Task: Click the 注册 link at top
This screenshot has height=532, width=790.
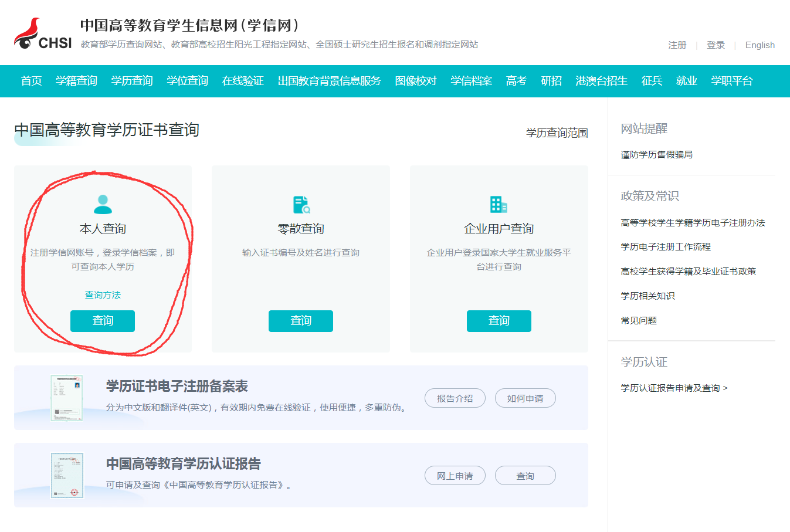Action: click(677, 45)
